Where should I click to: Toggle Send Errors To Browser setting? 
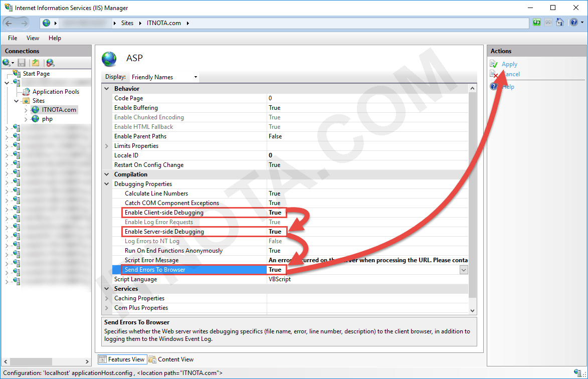coord(276,269)
